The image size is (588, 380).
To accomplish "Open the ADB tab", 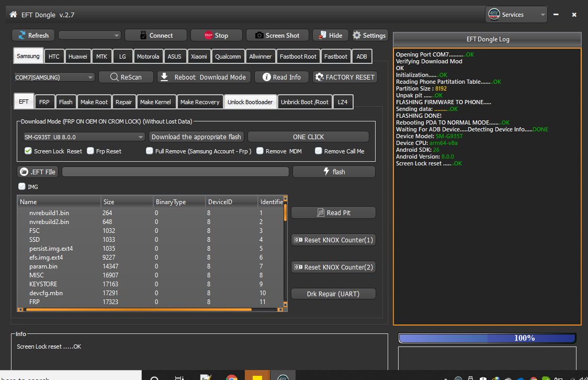I will [x=362, y=57].
